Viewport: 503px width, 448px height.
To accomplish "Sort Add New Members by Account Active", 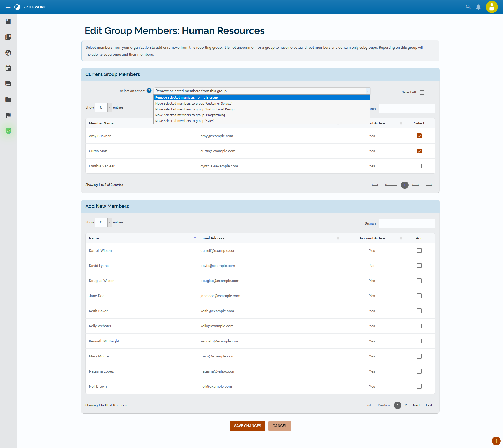I will [x=401, y=238].
